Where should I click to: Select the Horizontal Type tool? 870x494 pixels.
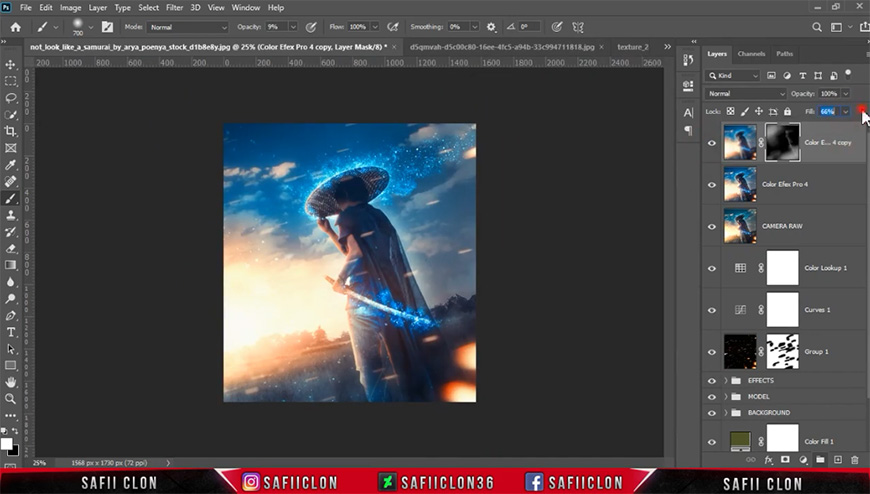pyautogui.click(x=11, y=332)
